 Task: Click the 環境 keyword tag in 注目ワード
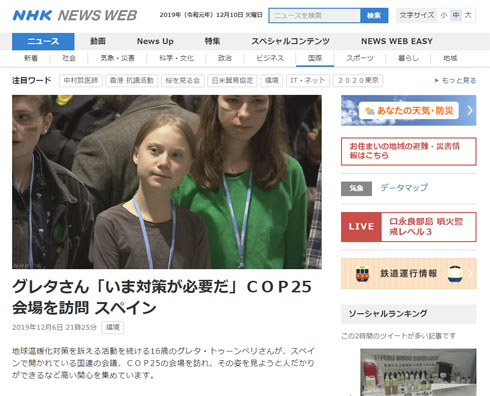coord(272,81)
